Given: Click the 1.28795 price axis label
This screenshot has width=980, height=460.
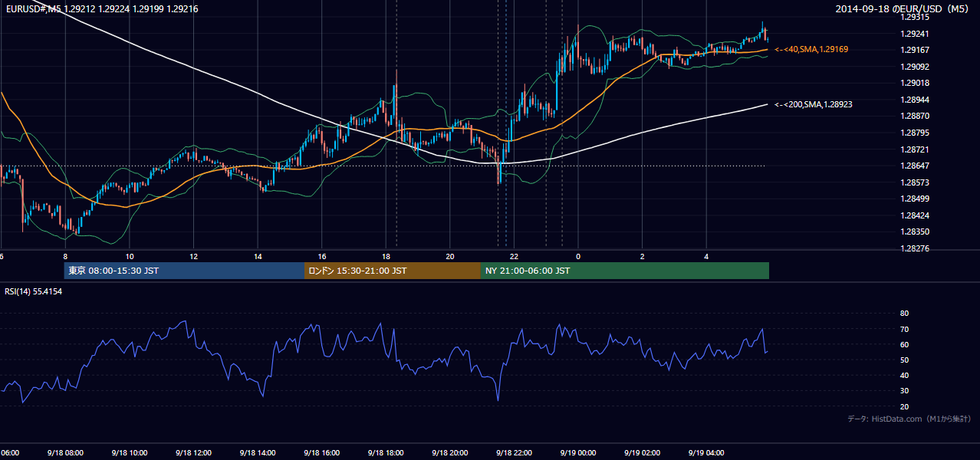Looking at the screenshot, I should click(x=915, y=133).
